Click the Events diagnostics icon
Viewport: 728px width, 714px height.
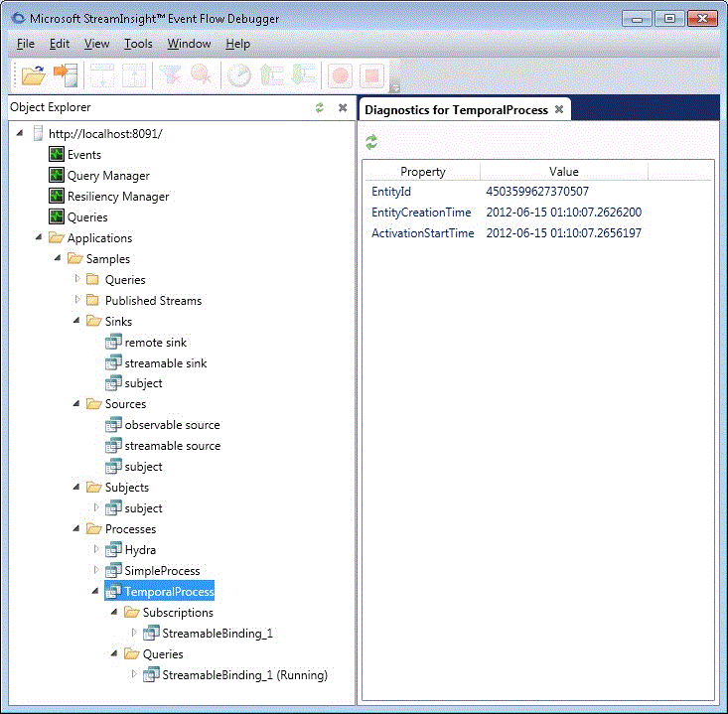coord(57,154)
